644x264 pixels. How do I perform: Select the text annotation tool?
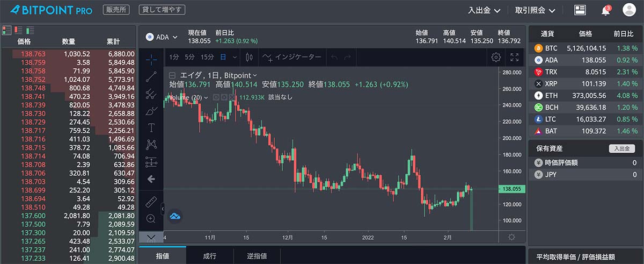pyautogui.click(x=151, y=127)
